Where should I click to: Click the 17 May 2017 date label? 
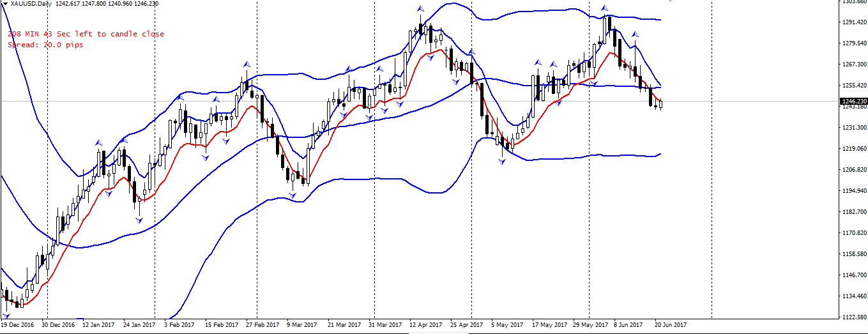tap(548, 324)
